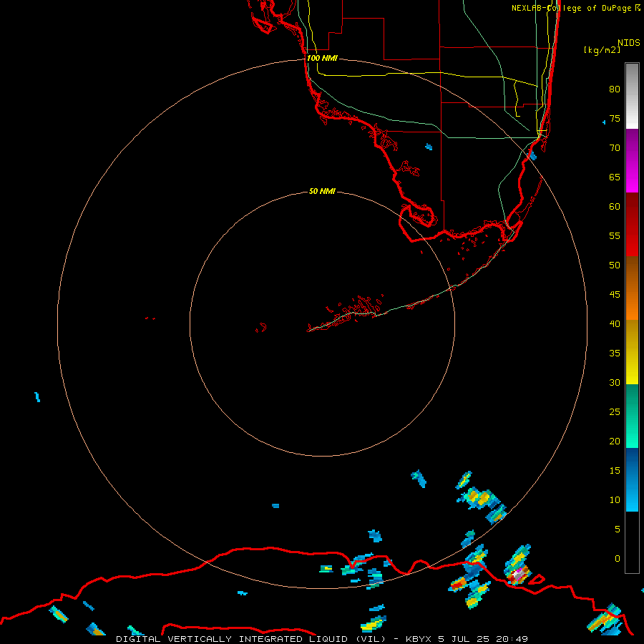Image resolution: width=644 pixels, height=644 pixels.
Task: Click the 5 JUL 25 20:49 timestamp
Action: [482, 639]
